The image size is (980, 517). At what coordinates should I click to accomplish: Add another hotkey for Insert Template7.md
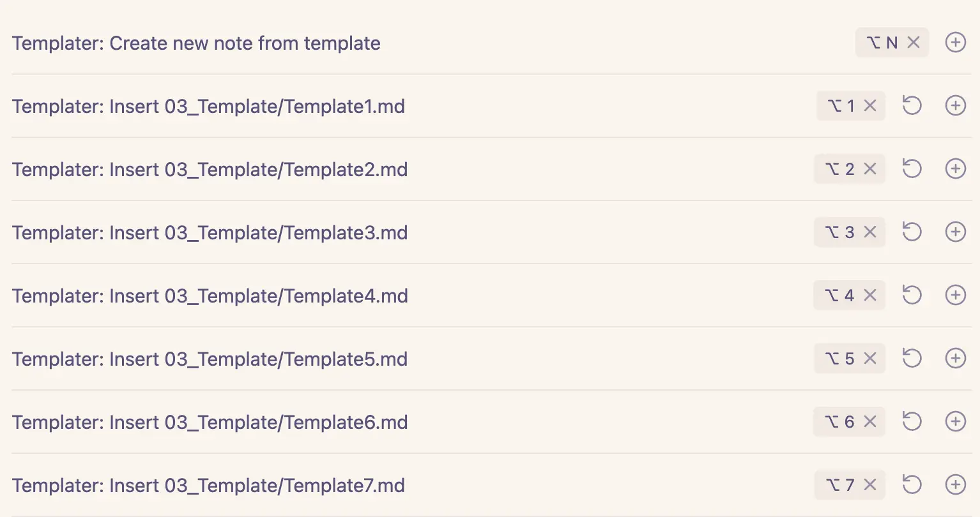click(955, 484)
